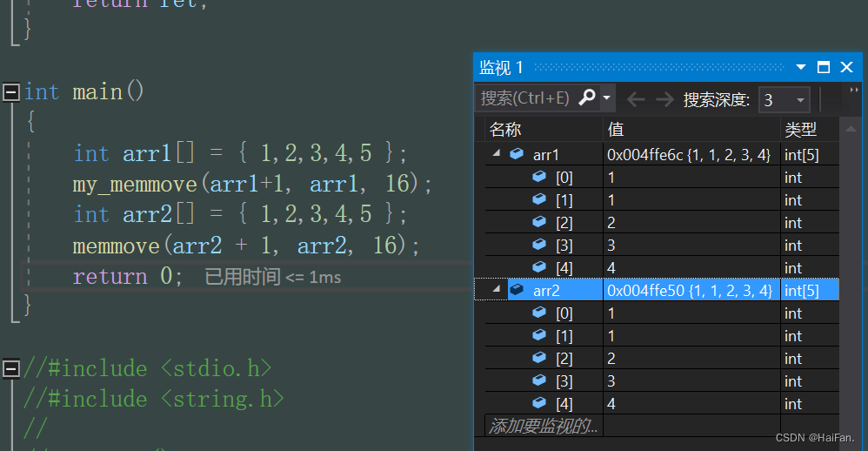Click the cube icon of arr2 element [4]
Viewport: 868px width, 451px height.
click(x=539, y=403)
